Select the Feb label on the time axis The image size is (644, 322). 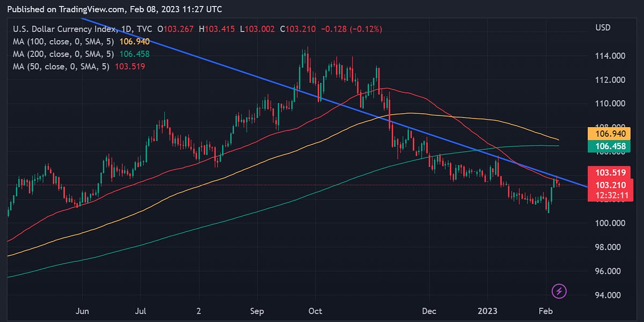(546, 311)
